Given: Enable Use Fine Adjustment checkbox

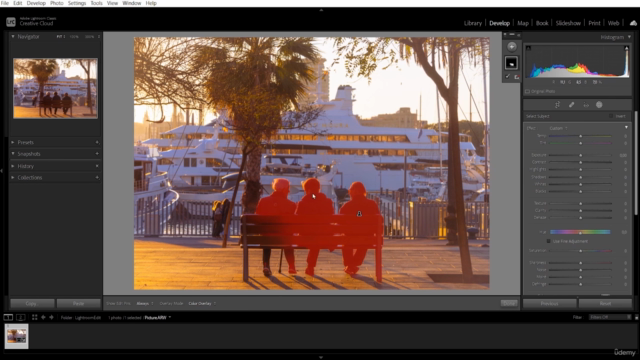Looking at the screenshot, I should click(549, 241).
